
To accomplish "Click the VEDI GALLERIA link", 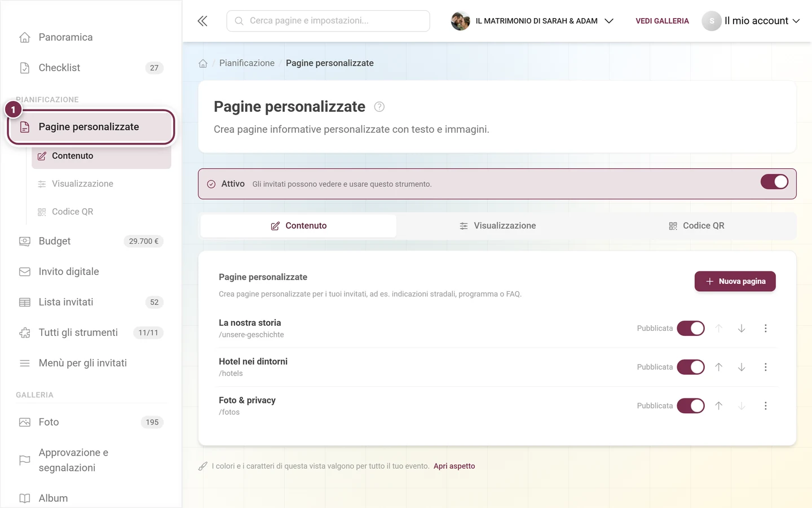I will pyautogui.click(x=662, y=21).
